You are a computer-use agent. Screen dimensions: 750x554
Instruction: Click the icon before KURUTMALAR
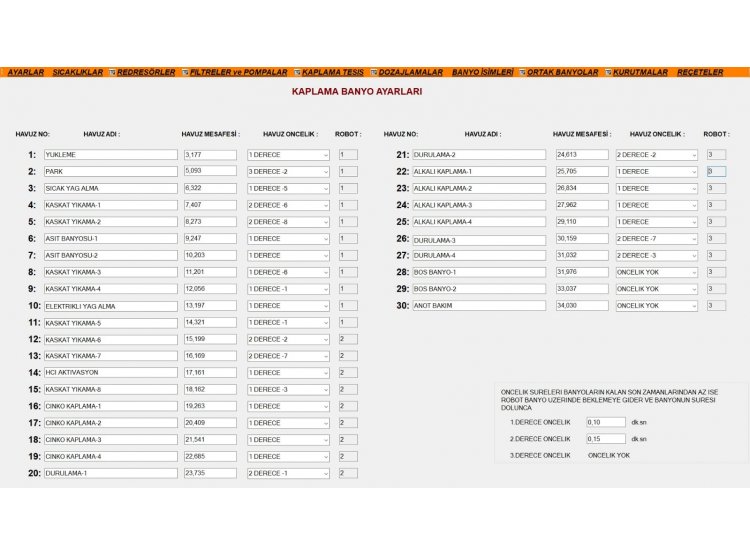(608, 73)
